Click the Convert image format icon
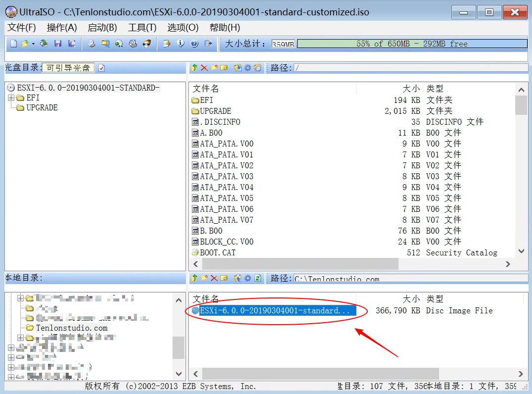 coord(119,44)
